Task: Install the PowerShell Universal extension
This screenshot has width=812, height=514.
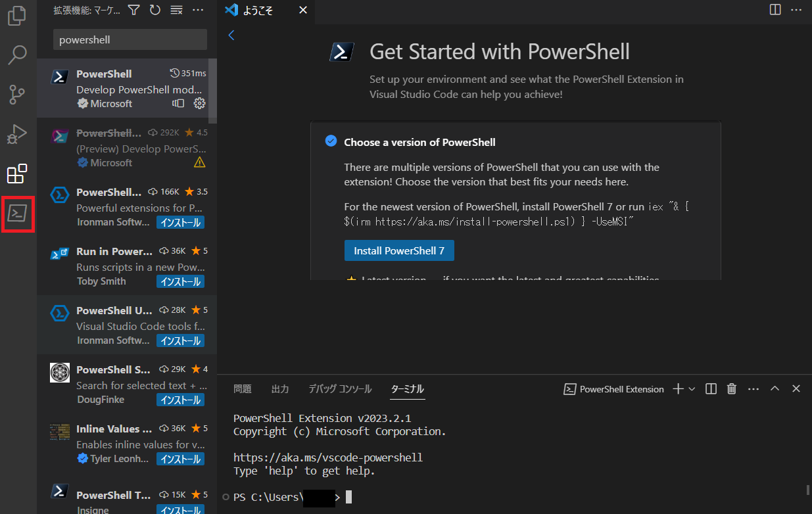Action: 180,340
